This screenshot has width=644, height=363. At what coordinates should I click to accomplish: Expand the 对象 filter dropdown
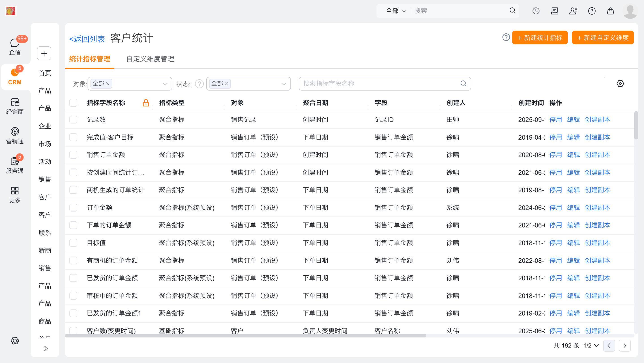[x=165, y=84]
